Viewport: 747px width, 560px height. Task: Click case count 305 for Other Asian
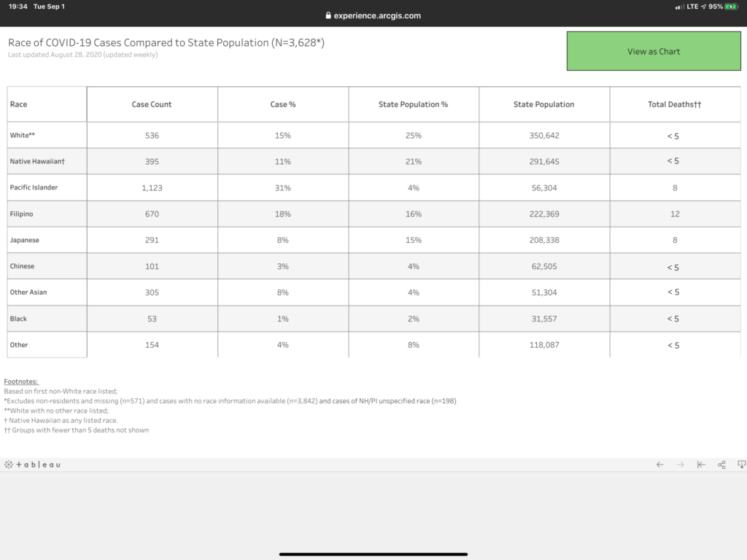tap(152, 293)
